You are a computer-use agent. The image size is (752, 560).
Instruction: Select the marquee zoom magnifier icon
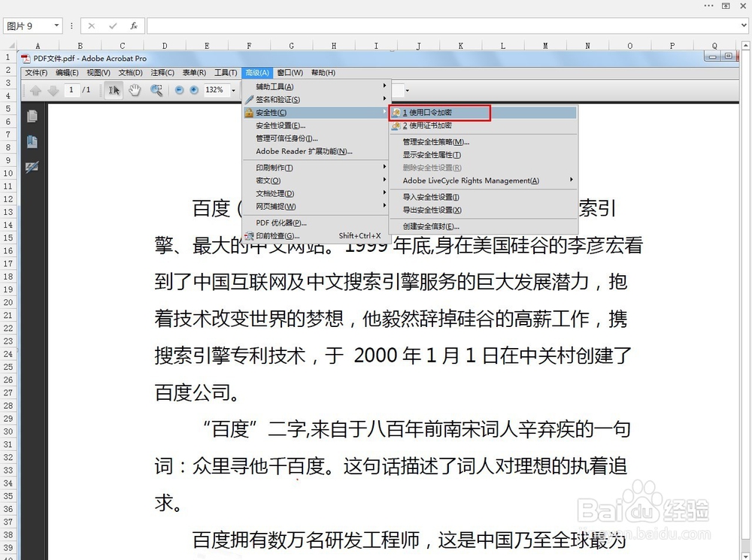click(156, 89)
